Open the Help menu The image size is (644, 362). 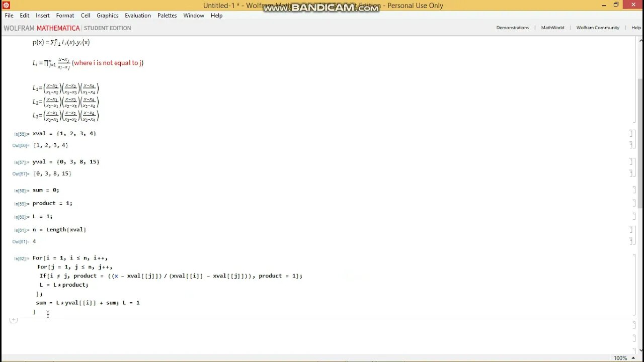click(217, 16)
